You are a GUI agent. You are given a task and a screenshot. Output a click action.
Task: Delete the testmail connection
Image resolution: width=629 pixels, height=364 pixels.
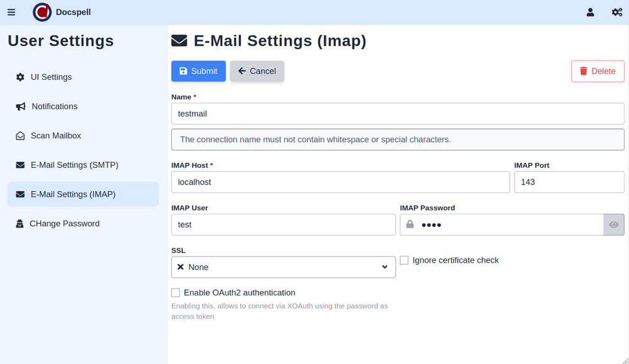(597, 71)
